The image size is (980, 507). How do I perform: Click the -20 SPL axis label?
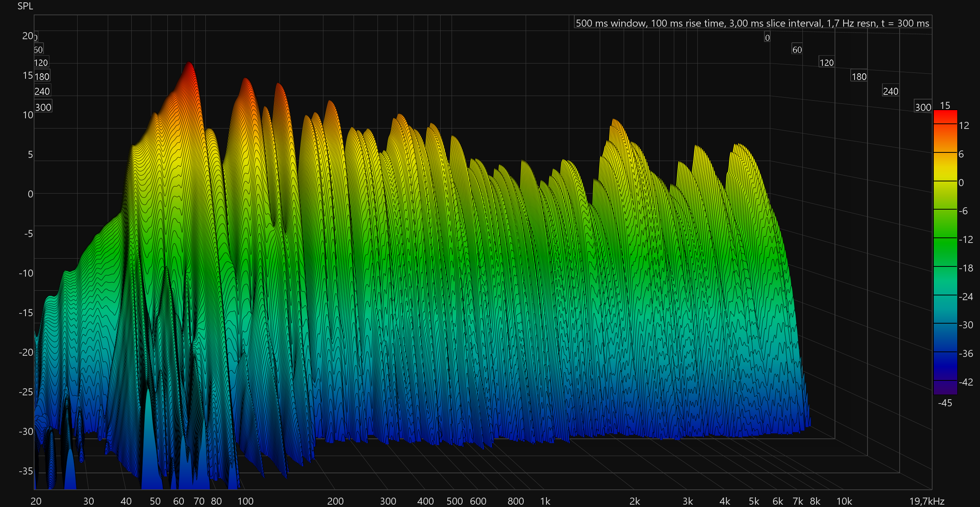click(x=26, y=352)
